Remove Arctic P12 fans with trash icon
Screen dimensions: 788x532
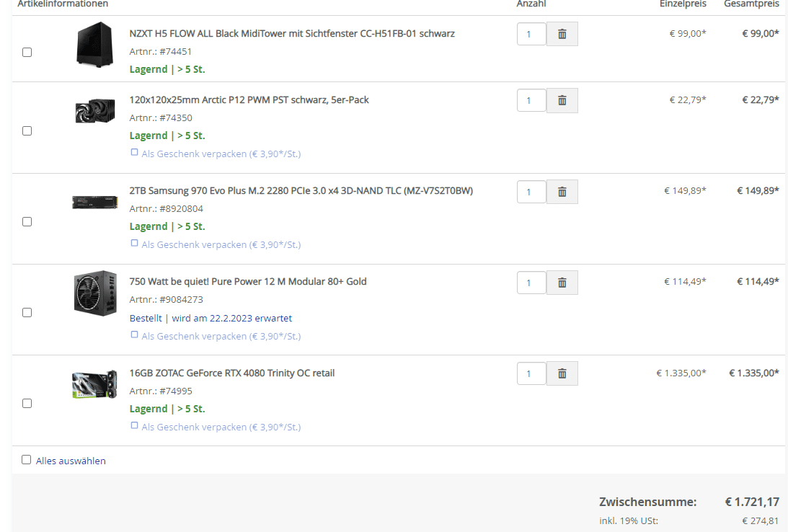tap(562, 100)
